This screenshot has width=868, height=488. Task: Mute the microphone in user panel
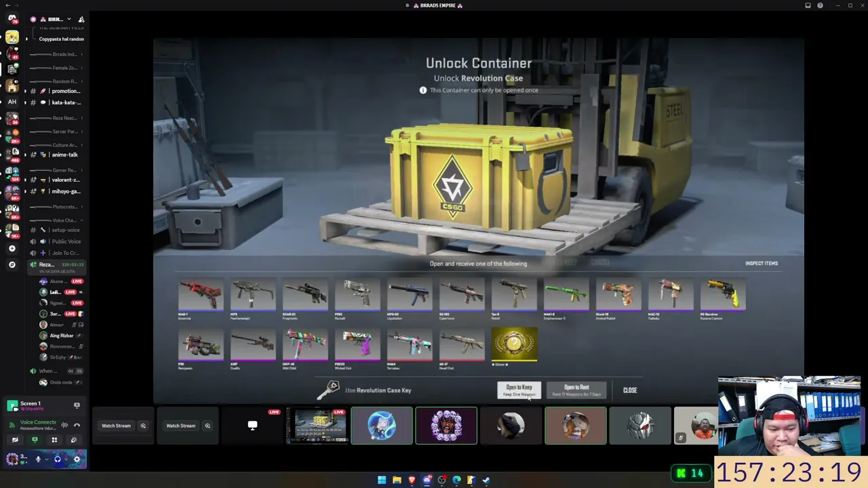click(38, 459)
